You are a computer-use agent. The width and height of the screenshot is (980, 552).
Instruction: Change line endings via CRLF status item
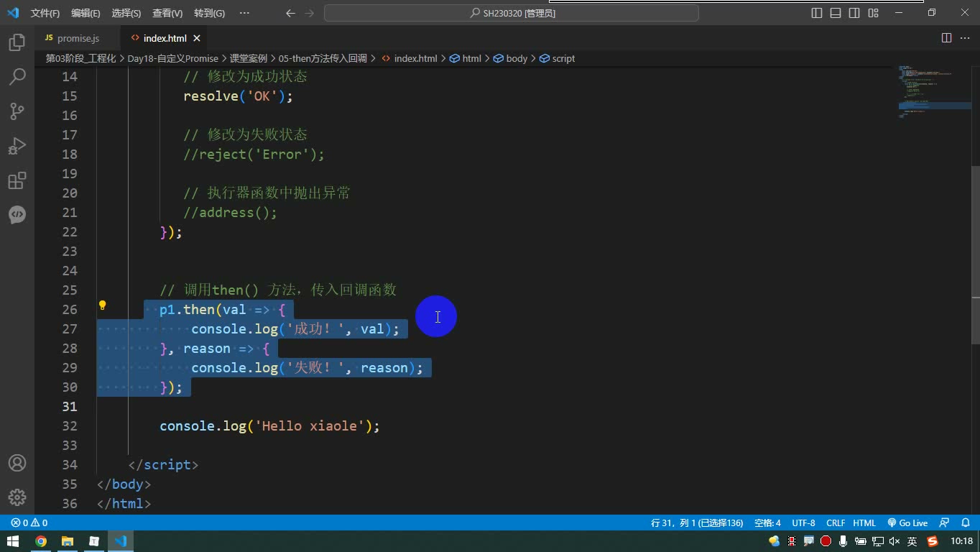coord(836,523)
